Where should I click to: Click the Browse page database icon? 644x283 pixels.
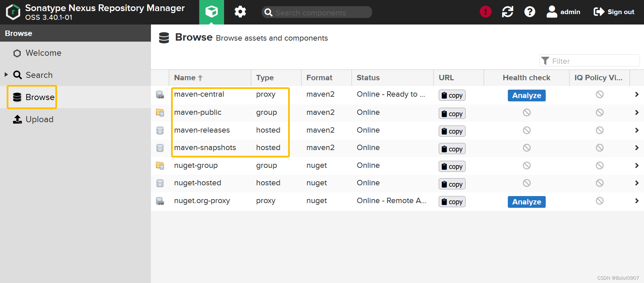point(164,38)
